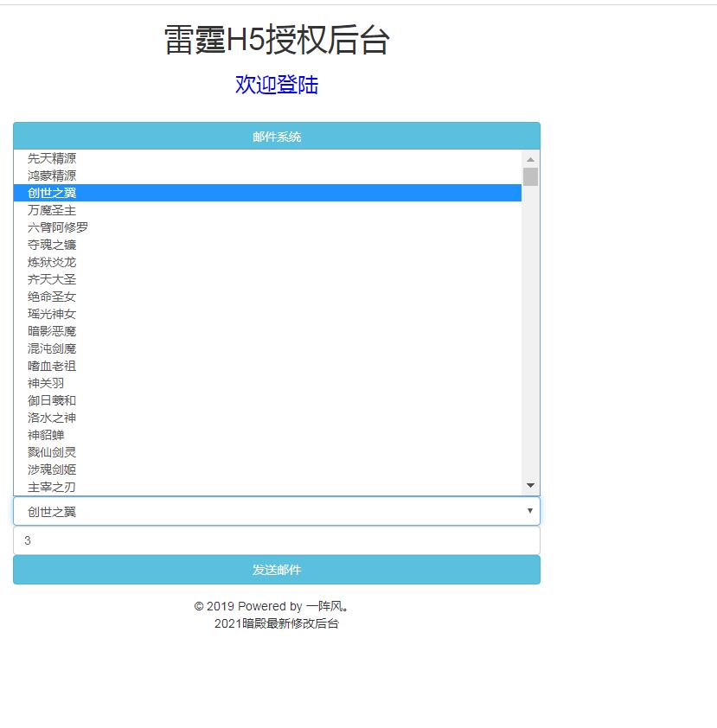
Task: Select 鸿蒙精源 from the list
Action: pyautogui.click(x=52, y=176)
